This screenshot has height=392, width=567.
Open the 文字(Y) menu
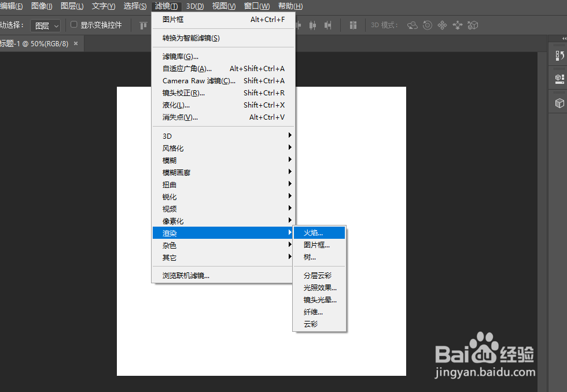(x=104, y=6)
